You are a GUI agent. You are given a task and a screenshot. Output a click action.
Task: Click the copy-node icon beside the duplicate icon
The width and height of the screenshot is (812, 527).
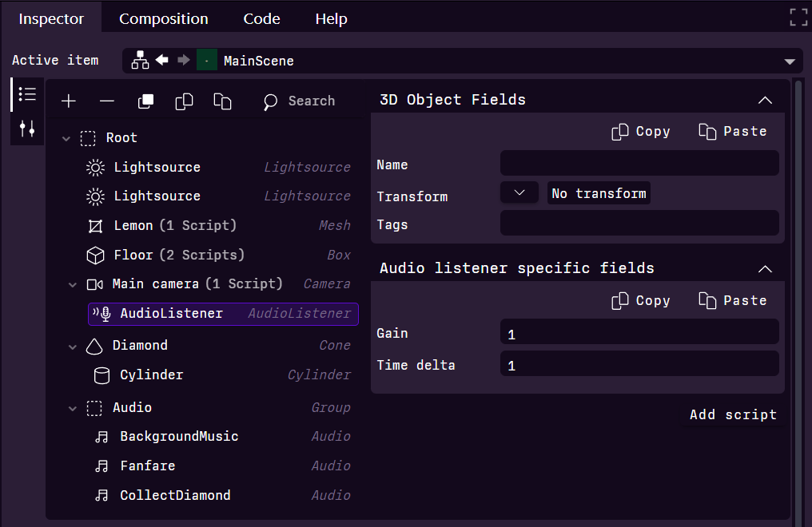pyautogui.click(x=184, y=101)
